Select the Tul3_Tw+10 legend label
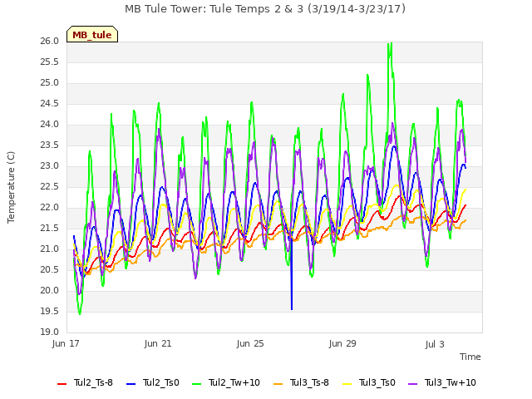This screenshot has width=532, height=399. [451, 382]
